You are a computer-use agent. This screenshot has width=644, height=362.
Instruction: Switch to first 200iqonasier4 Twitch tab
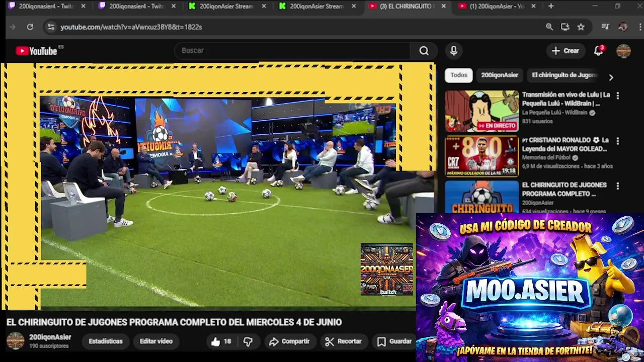[x=45, y=6]
